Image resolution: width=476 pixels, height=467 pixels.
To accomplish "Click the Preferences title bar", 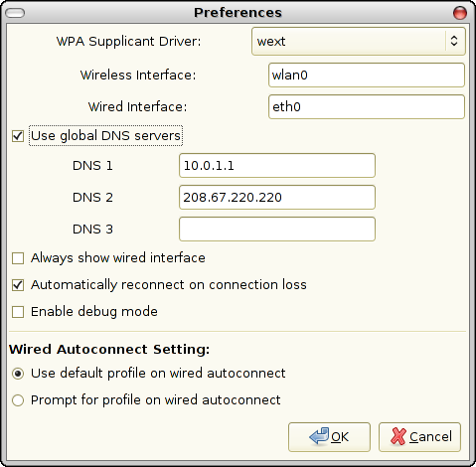I will (x=238, y=13).
